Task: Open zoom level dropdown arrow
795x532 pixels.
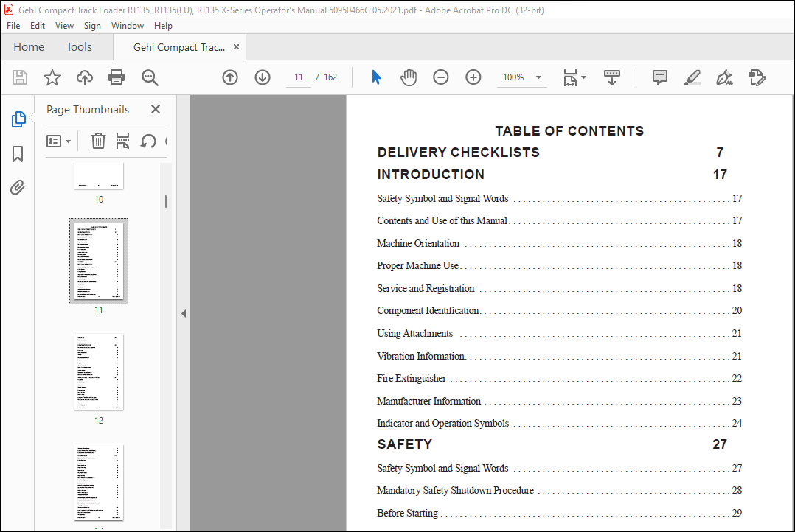Action: point(539,77)
